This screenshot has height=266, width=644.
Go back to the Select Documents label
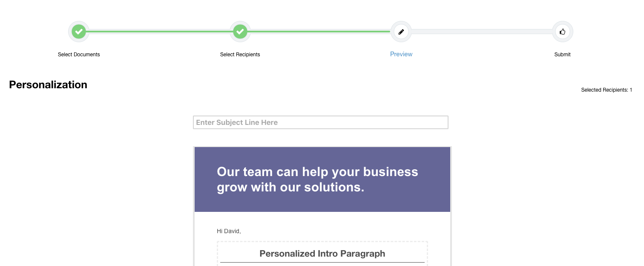tap(79, 55)
